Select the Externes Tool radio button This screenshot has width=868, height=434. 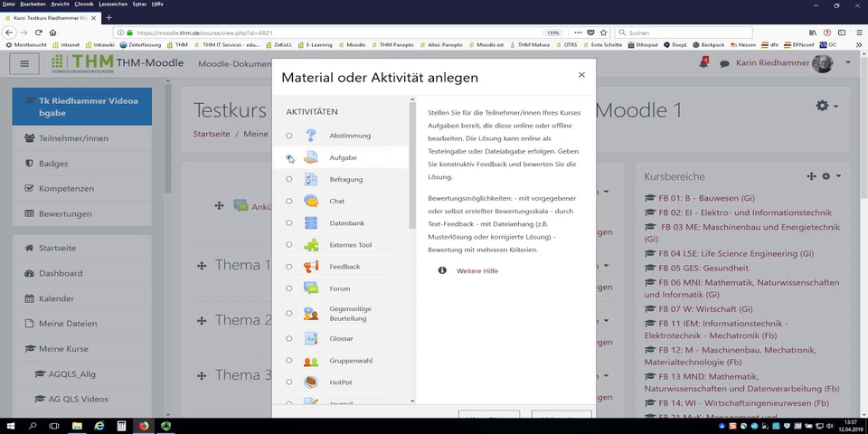(x=289, y=245)
